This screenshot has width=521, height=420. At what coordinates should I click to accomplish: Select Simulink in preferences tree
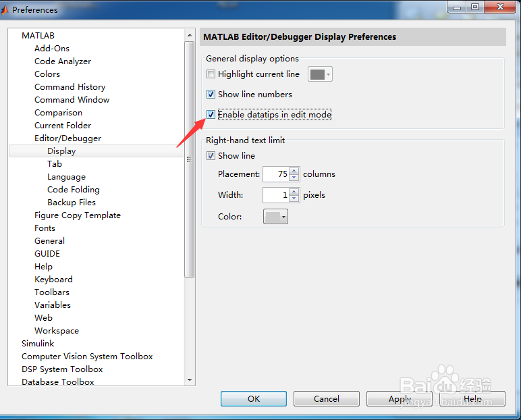(x=38, y=344)
